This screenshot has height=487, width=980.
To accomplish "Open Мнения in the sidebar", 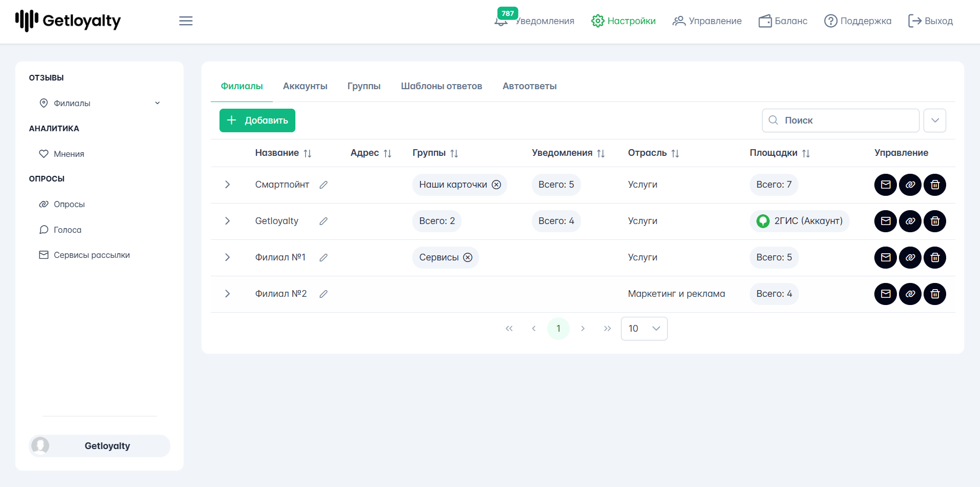I will [x=62, y=154].
